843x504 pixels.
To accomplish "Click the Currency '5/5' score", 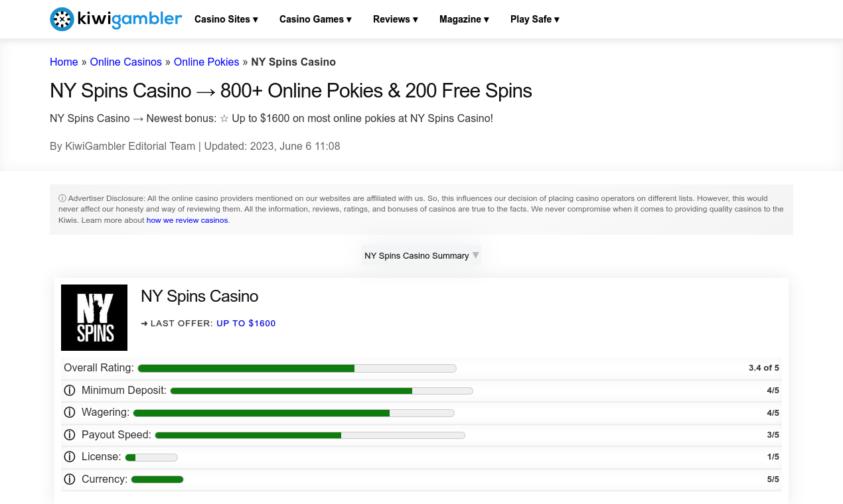I will pyautogui.click(x=773, y=479).
